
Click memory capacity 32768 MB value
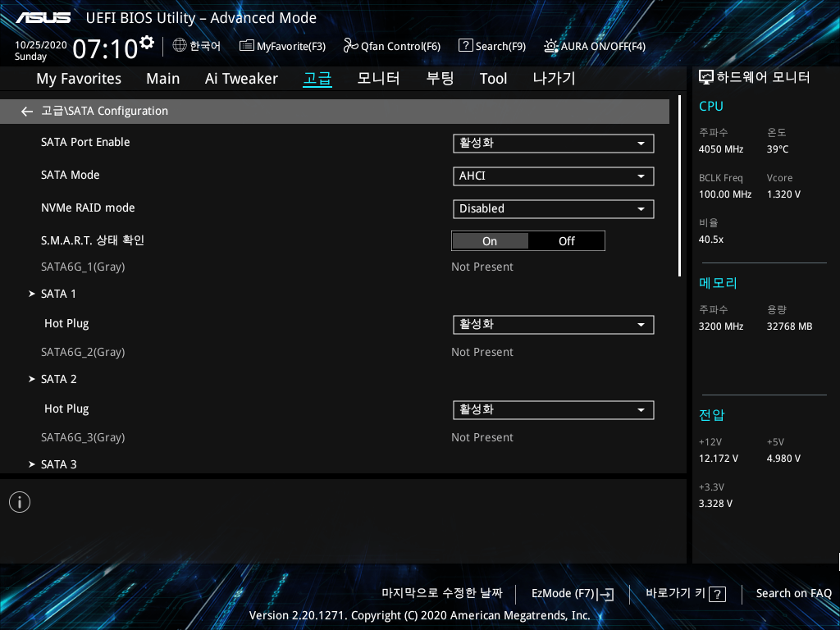(x=789, y=326)
